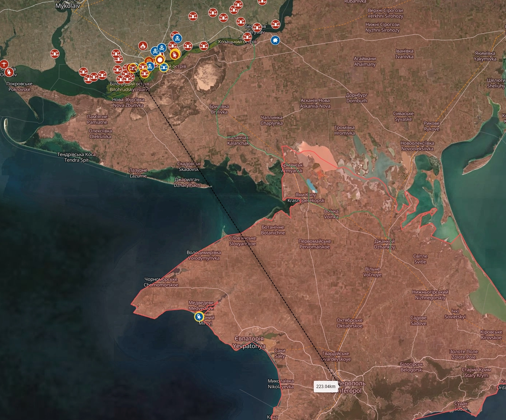Click the Nova Zburivka label
Image resolution: width=506 pixels, height=420 pixels.
128,102
